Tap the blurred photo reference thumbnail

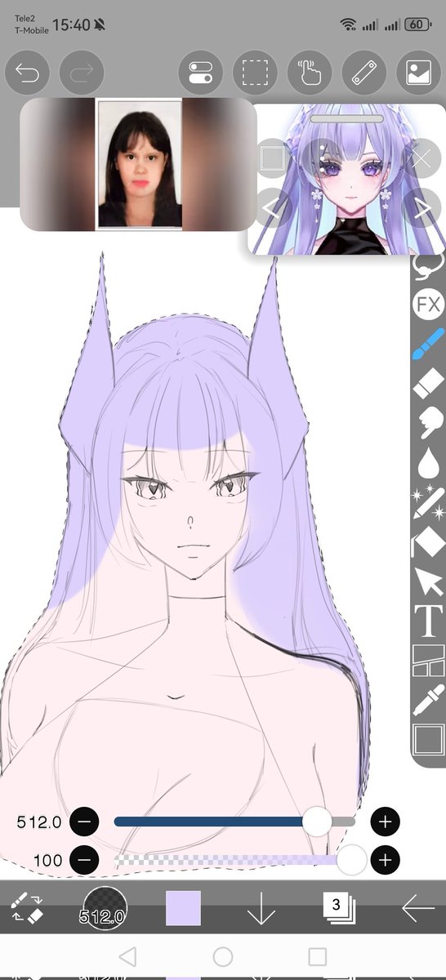pyautogui.click(x=138, y=165)
